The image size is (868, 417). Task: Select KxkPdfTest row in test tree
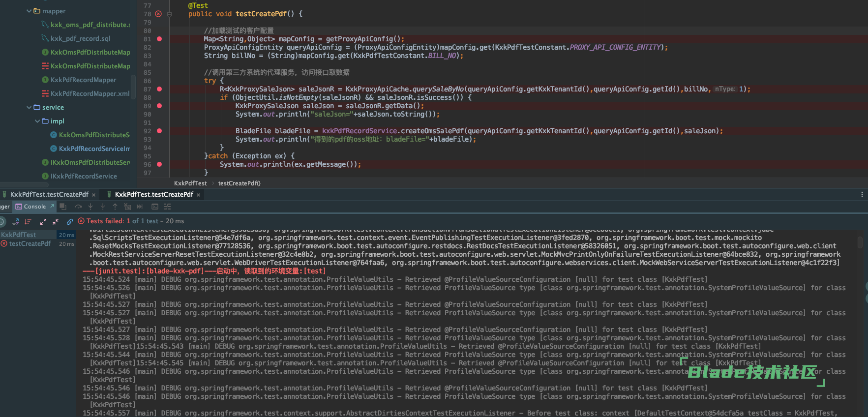(x=38, y=235)
